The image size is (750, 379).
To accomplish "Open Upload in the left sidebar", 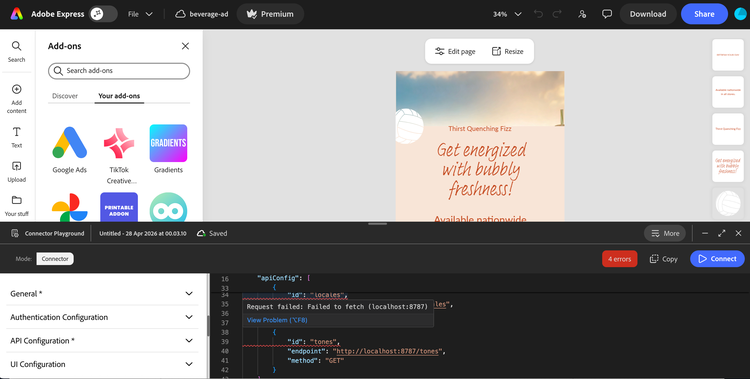I will point(16,172).
